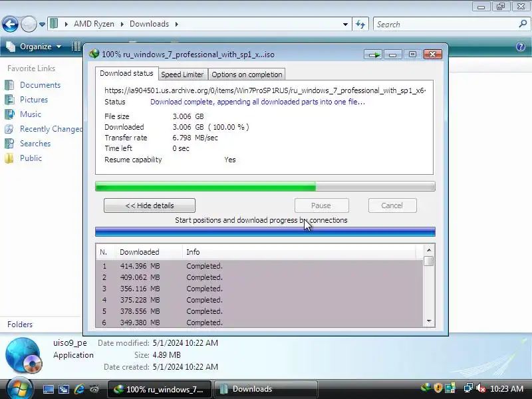Click the green download progress bar
Image resolution: width=532 pixels, height=399 pixels.
tap(265, 186)
